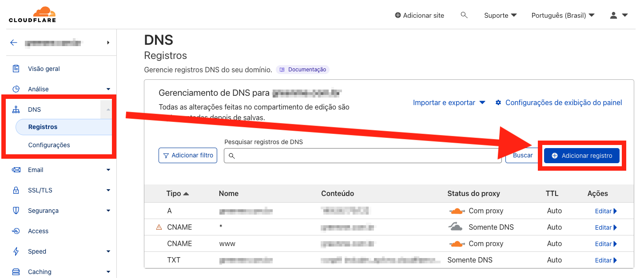This screenshot has width=644, height=278.
Task: Toggle proxy status on the A record
Action: pyautogui.click(x=457, y=211)
